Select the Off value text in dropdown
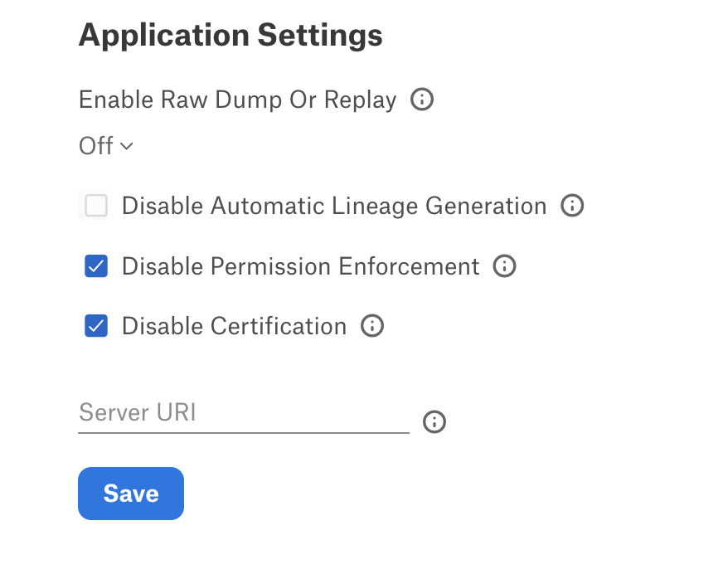728x579 pixels. click(95, 146)
